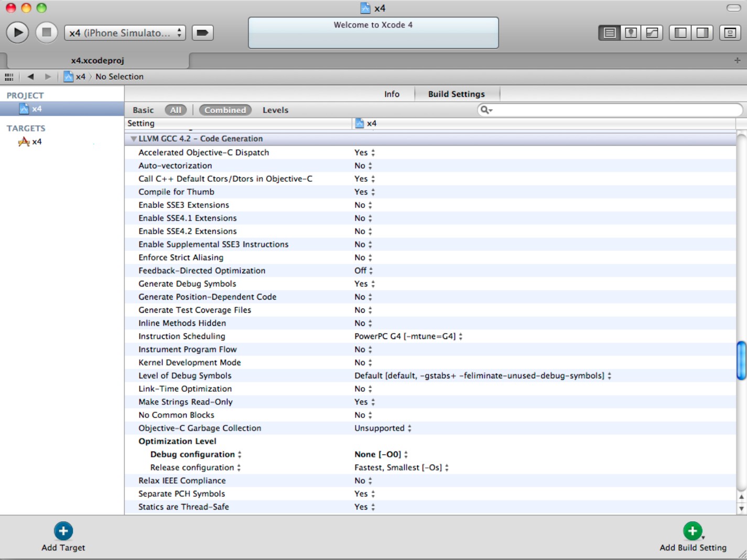Select the Assistant editor icon
The height and width of the screenshot is (560, 747).
(631, 33)
